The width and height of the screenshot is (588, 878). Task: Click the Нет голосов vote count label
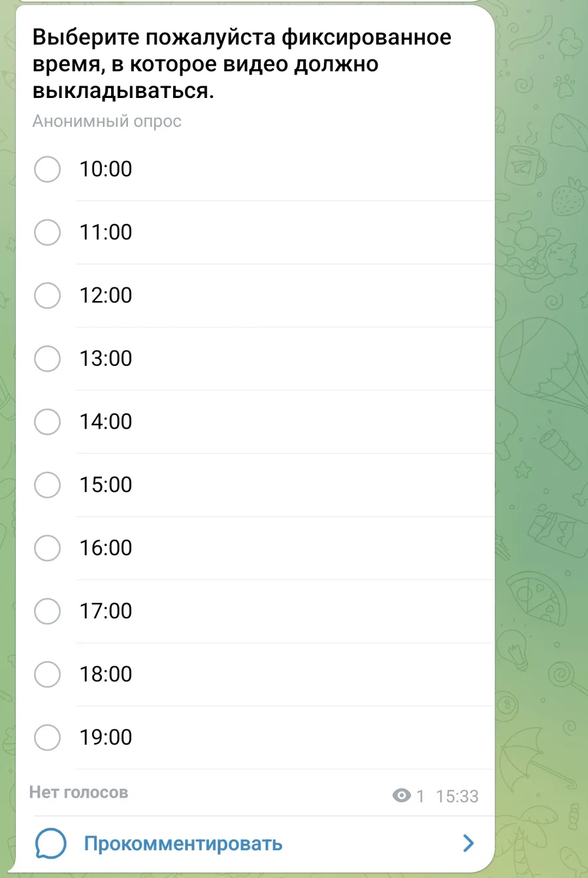[78, 792]
